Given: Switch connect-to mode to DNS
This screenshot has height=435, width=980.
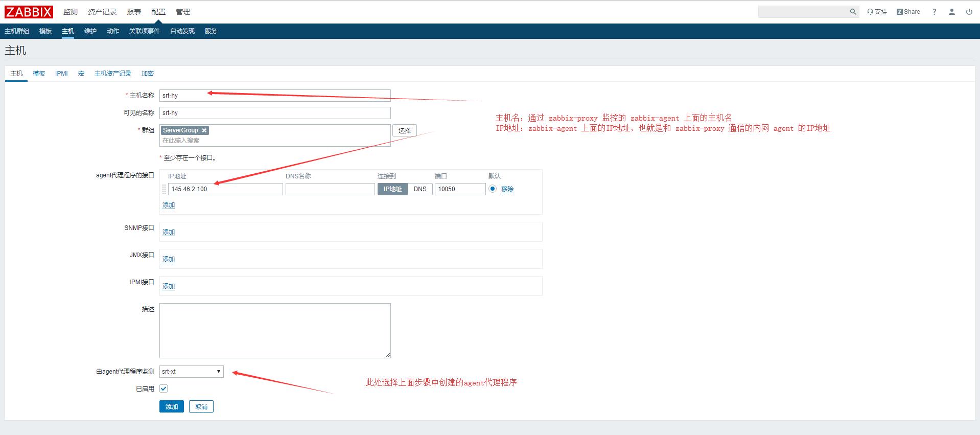Looking at the screenshot, I should pos(420,189).
